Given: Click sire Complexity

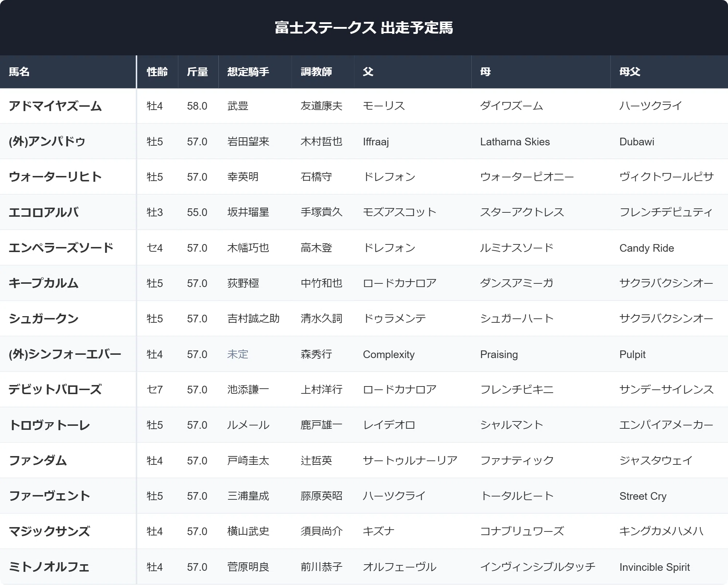Looking at the screenshot, I should (x=389, y=354).
